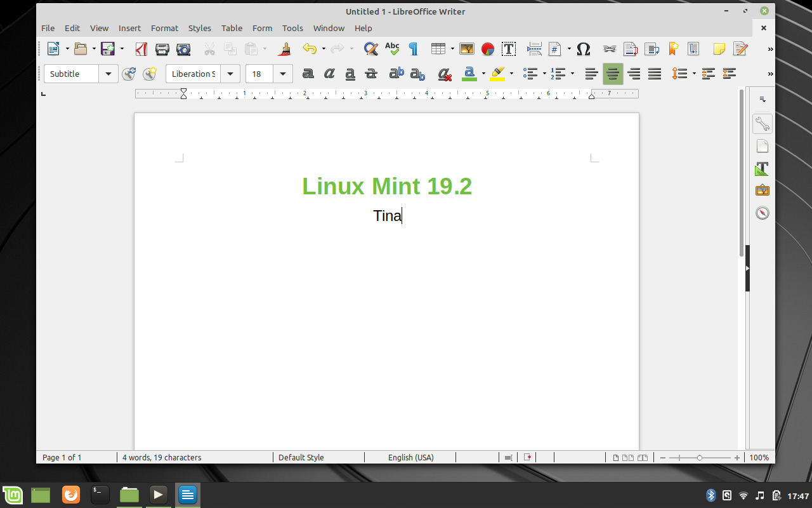Viewport: 812px width, 508px height.
Task: Activate spell checking
Action: click(x=392, y=49)
